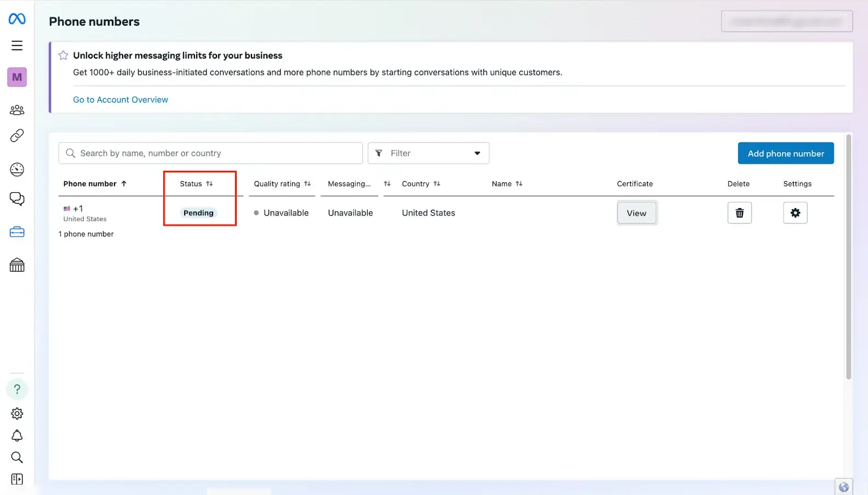Open the chat bubbles sidebar icon

pyautogui.click(x=17, y=199)
